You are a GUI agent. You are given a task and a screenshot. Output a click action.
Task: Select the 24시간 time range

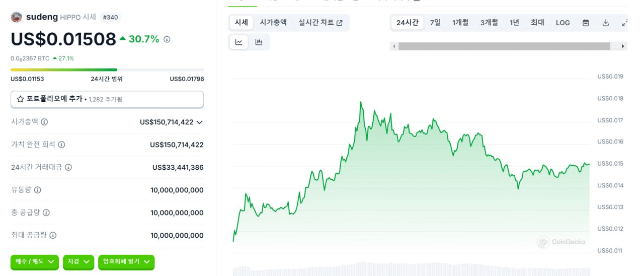click(x=407, y=23)
